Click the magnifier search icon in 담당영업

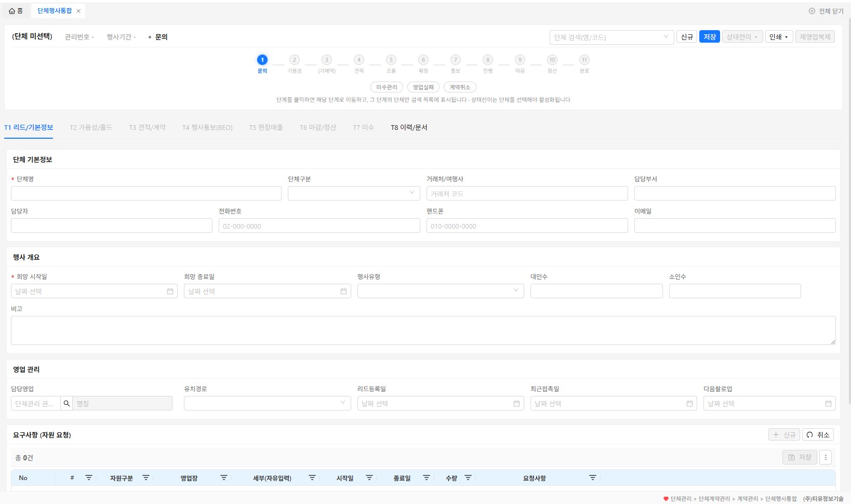(67, 403)
